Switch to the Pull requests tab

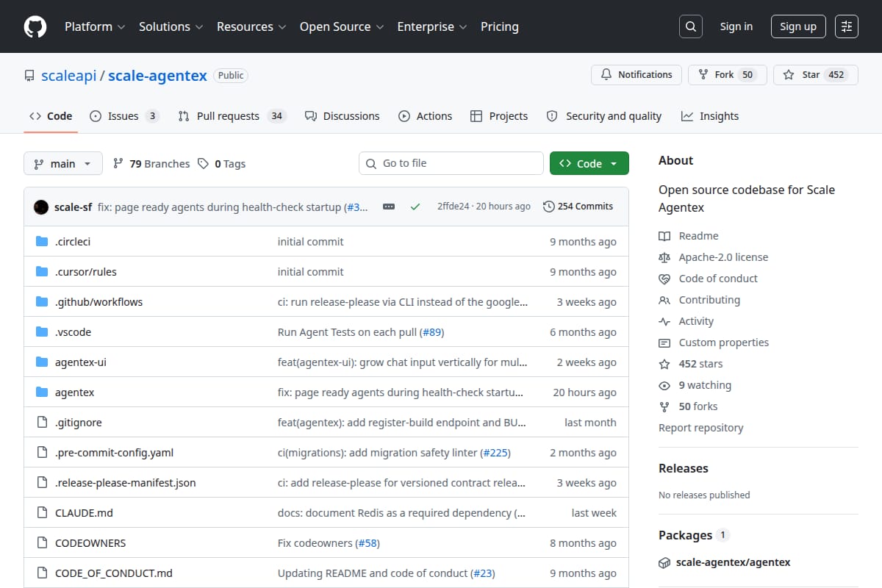pos(232,116)
